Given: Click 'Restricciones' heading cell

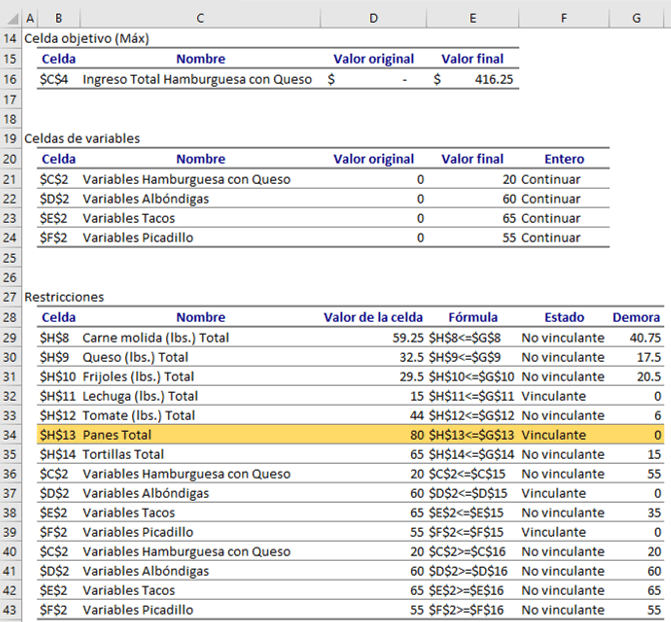Looking at the screenshot, I should (64, 297).
